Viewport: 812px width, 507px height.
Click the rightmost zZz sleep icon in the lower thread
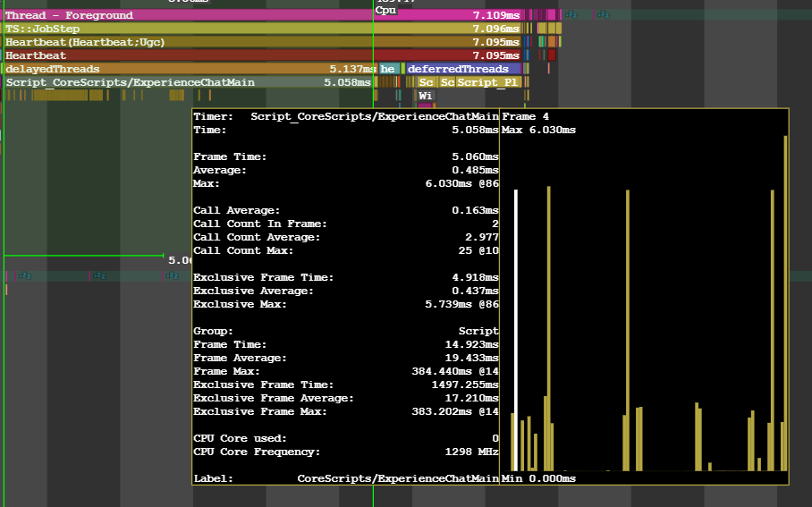pos(173,276)
